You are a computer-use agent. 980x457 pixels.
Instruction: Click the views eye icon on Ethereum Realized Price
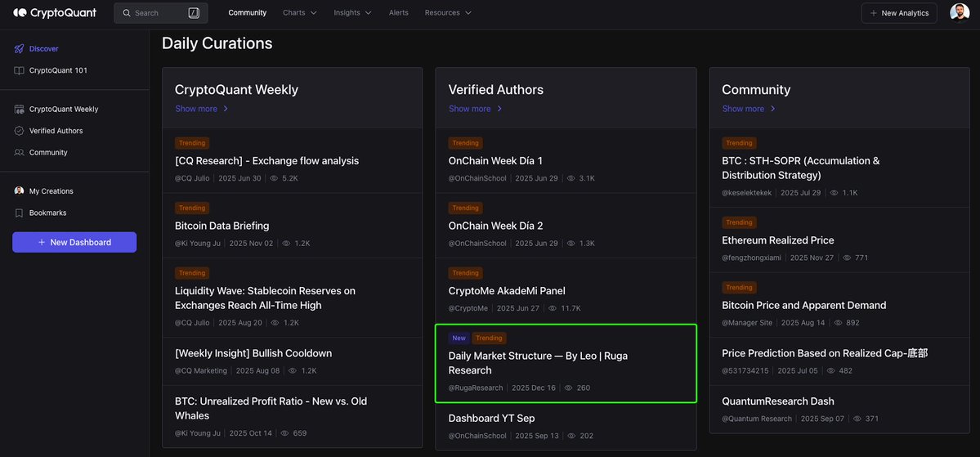pos(847,258)
